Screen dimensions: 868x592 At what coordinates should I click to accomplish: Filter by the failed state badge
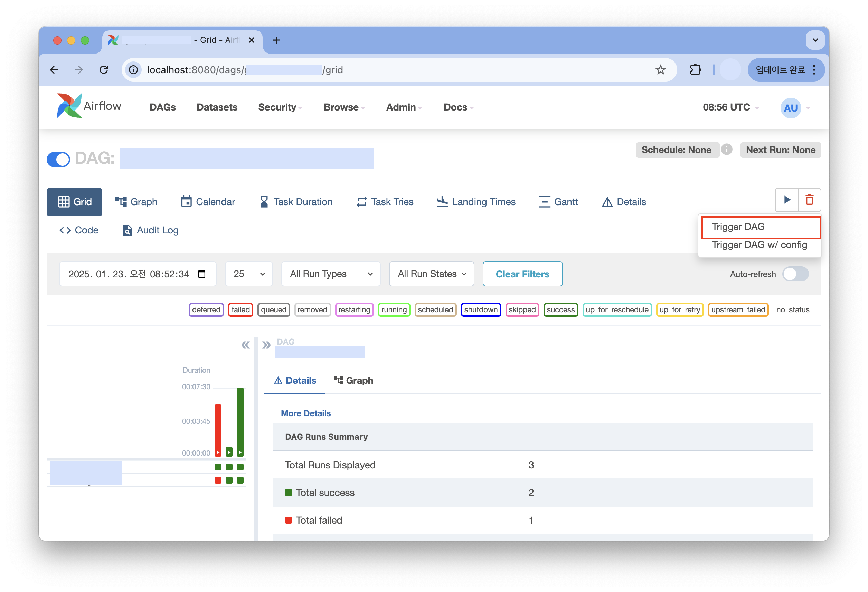click(x=240, y=310)
